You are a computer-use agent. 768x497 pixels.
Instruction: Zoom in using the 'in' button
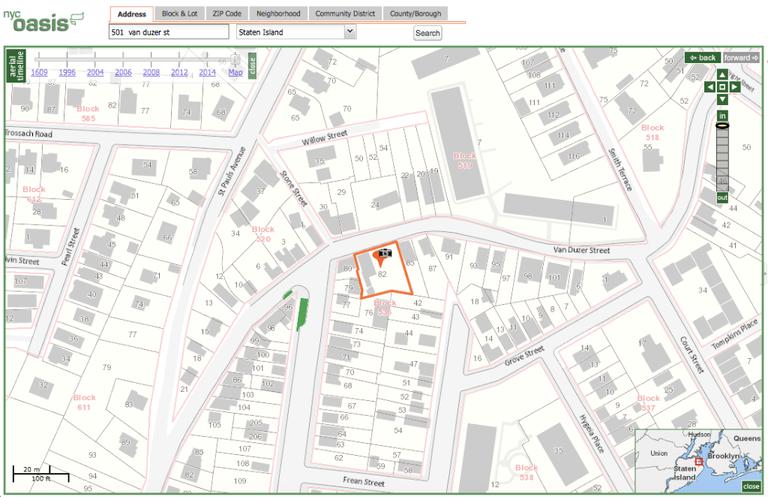(x=722, y=115)
